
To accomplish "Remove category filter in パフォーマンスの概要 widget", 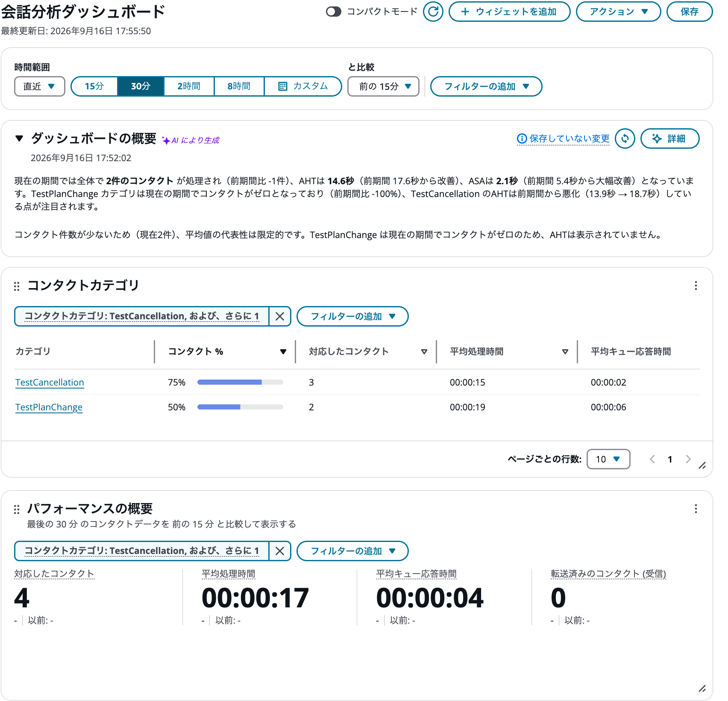I will pyautogui.click(x=280, y=551).
